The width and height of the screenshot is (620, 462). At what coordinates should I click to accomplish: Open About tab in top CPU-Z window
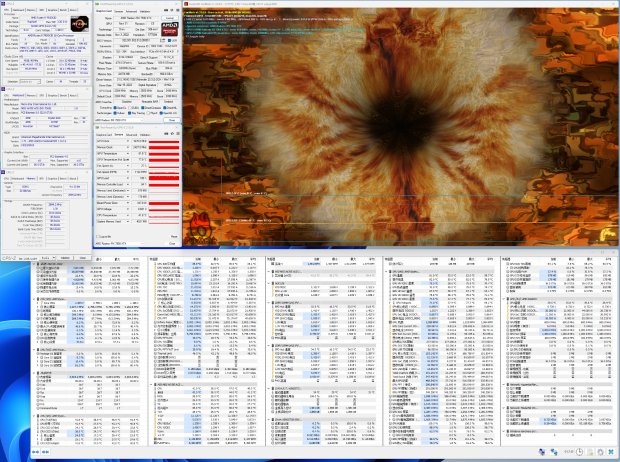pyautogui.click(x=73, y=9)
